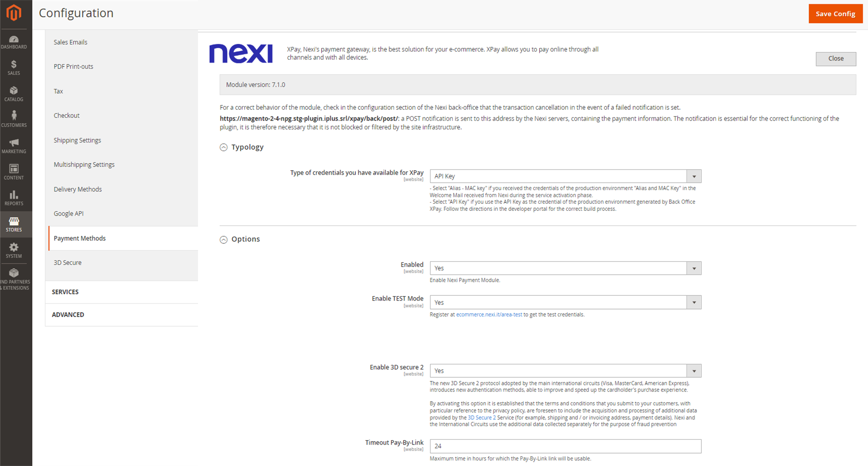Open the Catalog sidebar icon
868x466 pixels.
[14, 94]
